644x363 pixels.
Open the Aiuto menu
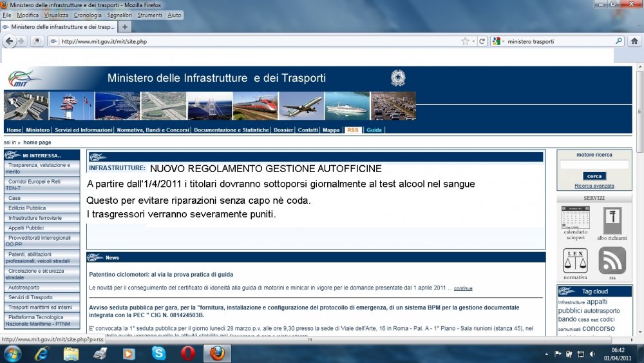click(x=174, y=15)
